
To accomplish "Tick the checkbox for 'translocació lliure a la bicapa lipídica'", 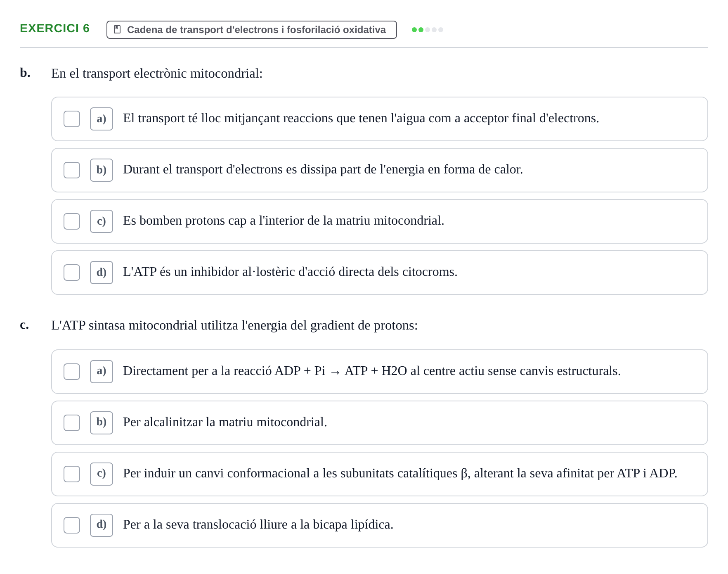I will (x=72, y=525).
